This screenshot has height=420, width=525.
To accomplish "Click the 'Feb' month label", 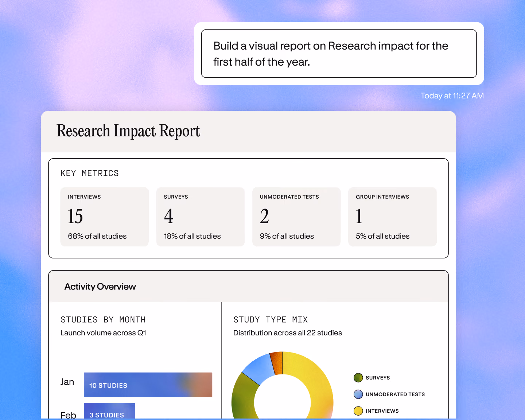I will 68,415.
